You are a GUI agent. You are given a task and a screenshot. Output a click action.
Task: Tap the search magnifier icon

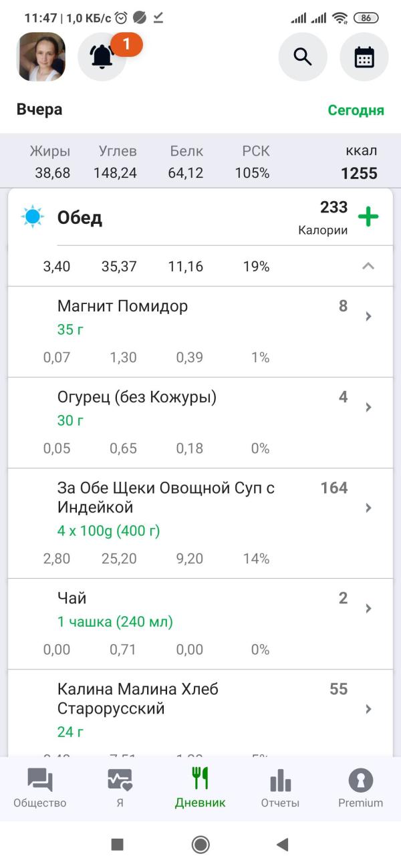coord(303,57)
